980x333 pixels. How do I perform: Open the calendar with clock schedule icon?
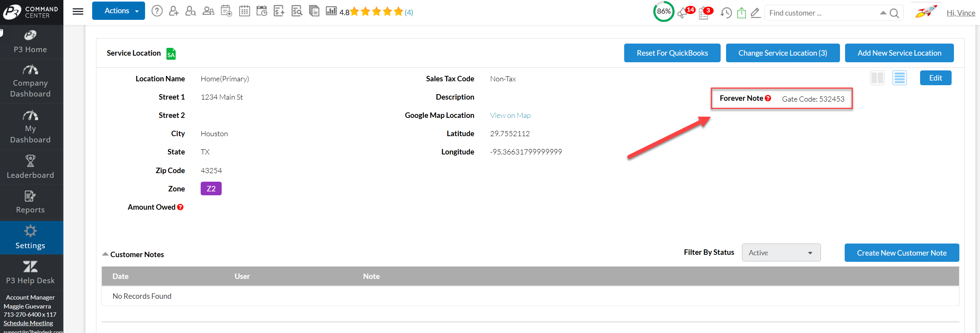point(262,11)
